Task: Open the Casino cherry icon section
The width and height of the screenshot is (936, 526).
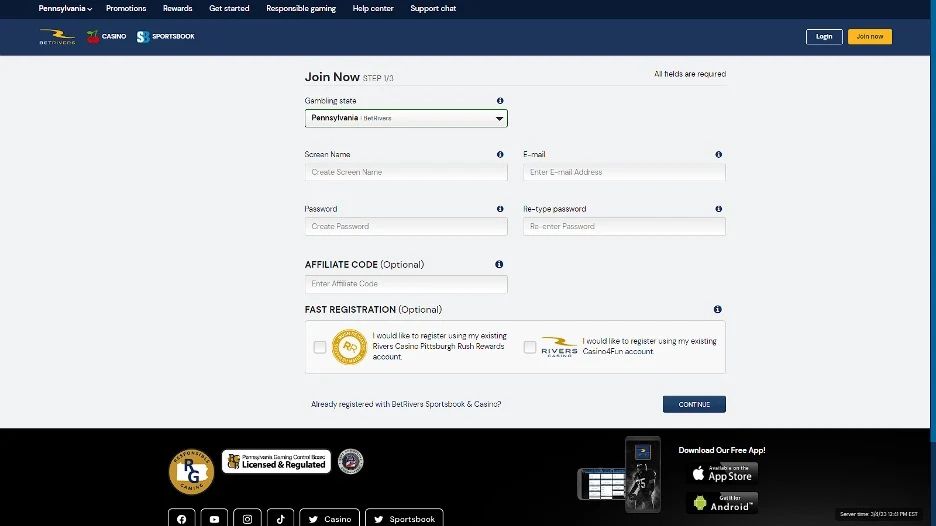Action: [x=106, y=36]
